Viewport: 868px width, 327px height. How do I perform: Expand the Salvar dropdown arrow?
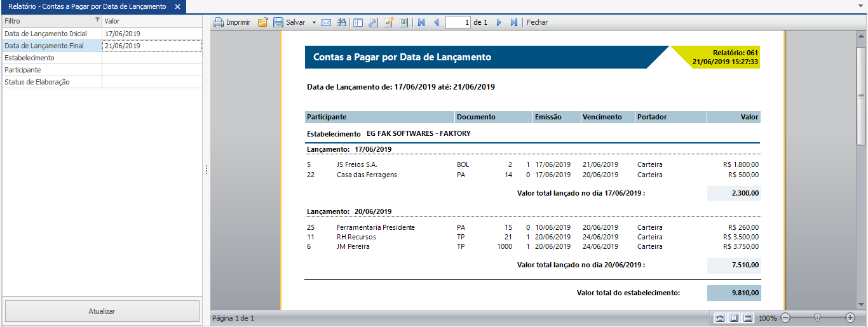[314, 22]
